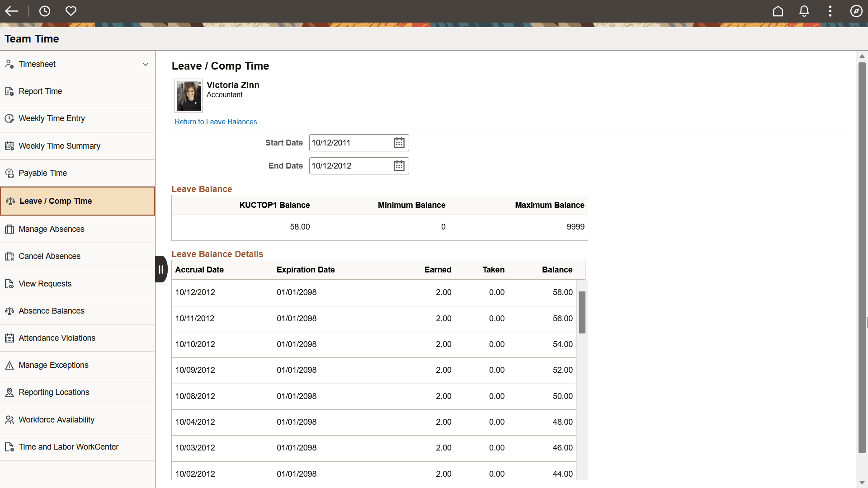Open the Favorites heart icon
The height and width of the screenshot is (488, 868).
(71, 11)
